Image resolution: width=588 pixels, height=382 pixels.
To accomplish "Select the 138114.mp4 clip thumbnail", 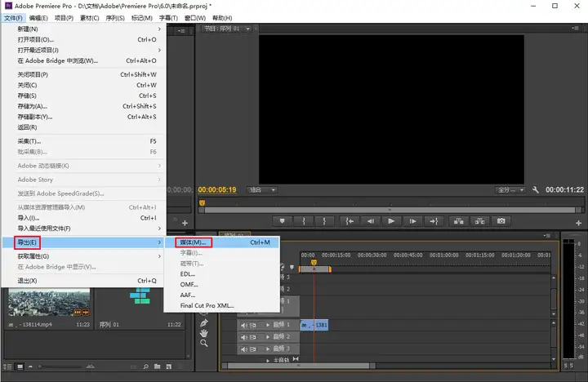I will coord(49,303).
